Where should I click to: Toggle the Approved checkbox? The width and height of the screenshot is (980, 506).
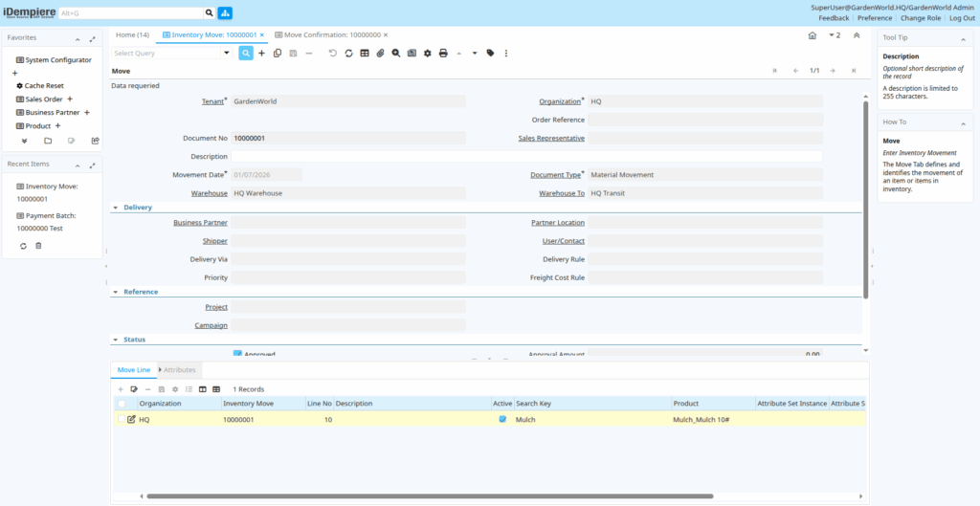(x=237, y=354)
